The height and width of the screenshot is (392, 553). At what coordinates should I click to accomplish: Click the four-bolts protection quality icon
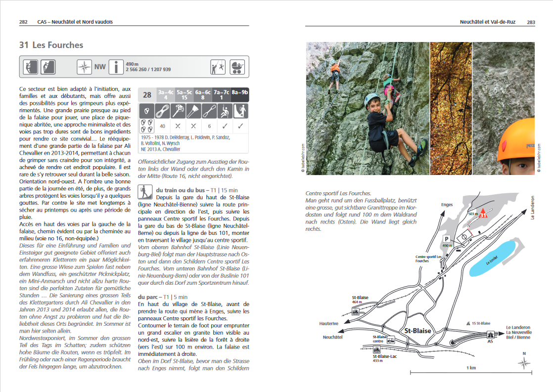coord(147,126)
